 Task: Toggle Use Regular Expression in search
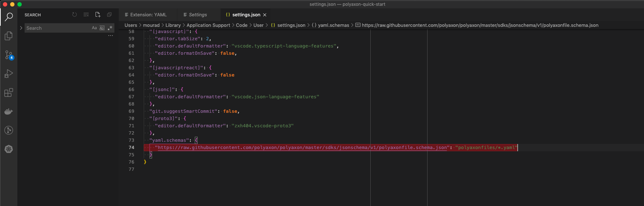pos(110,28)
